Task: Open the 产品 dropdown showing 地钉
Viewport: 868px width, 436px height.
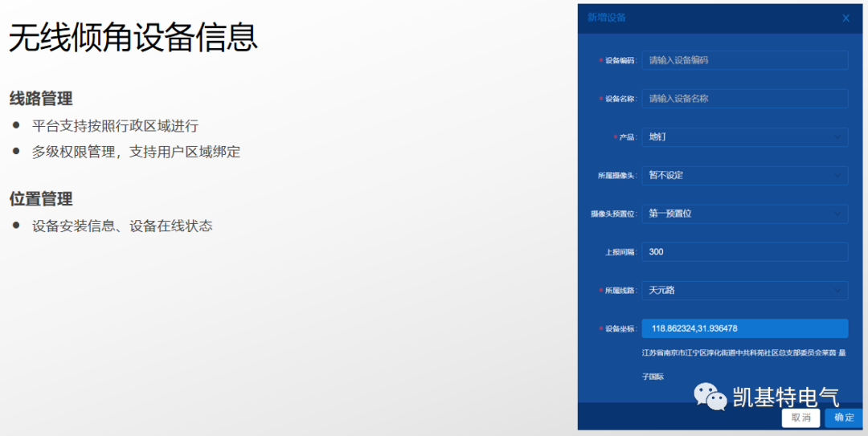Action: click(744, 137)
